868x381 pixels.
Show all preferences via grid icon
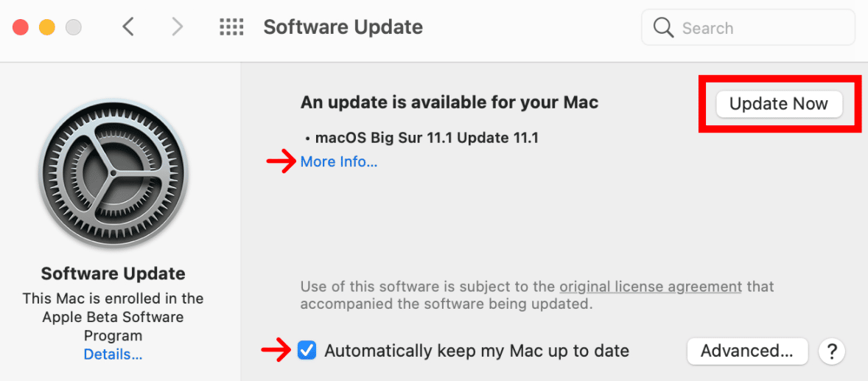tap(231, 27)
